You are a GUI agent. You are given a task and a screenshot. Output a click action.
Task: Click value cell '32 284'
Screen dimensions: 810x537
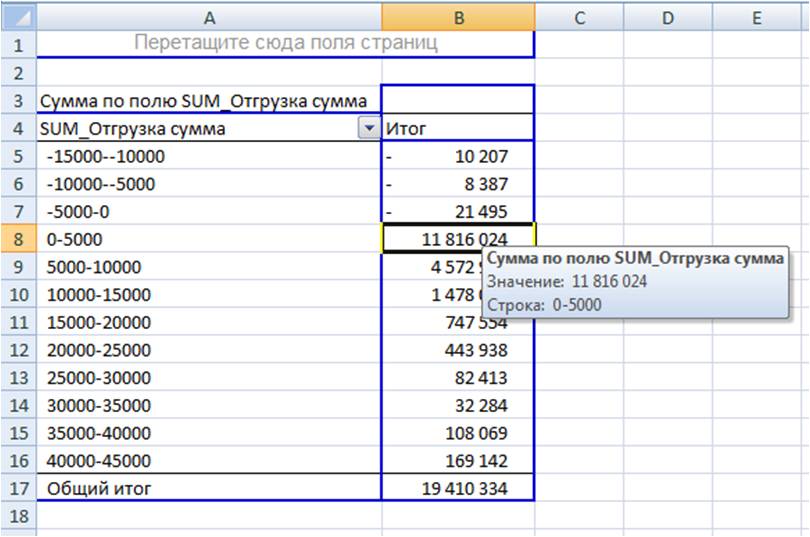click(x=458, y=405)
